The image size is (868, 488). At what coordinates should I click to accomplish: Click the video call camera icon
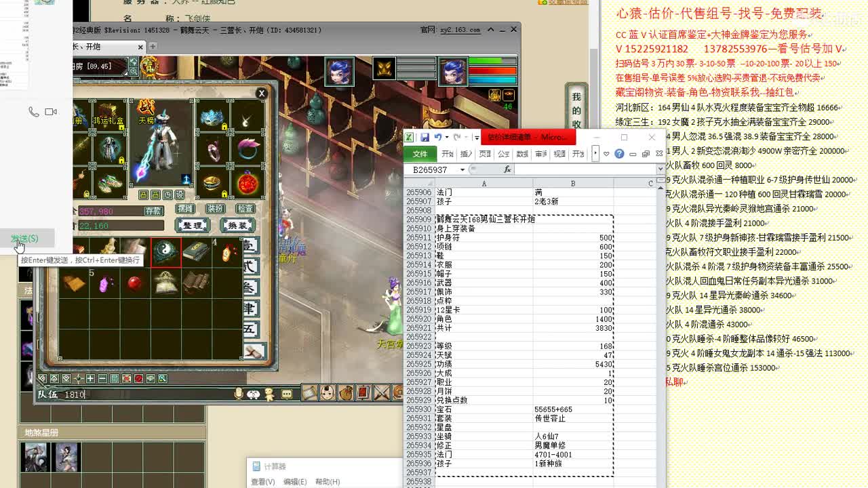coord(51,112)
